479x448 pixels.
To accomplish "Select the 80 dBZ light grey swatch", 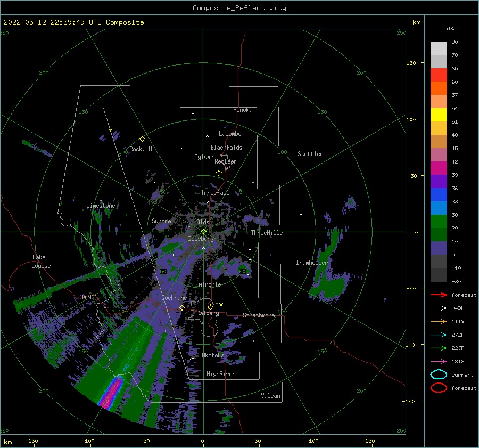I will click(439, 48).
